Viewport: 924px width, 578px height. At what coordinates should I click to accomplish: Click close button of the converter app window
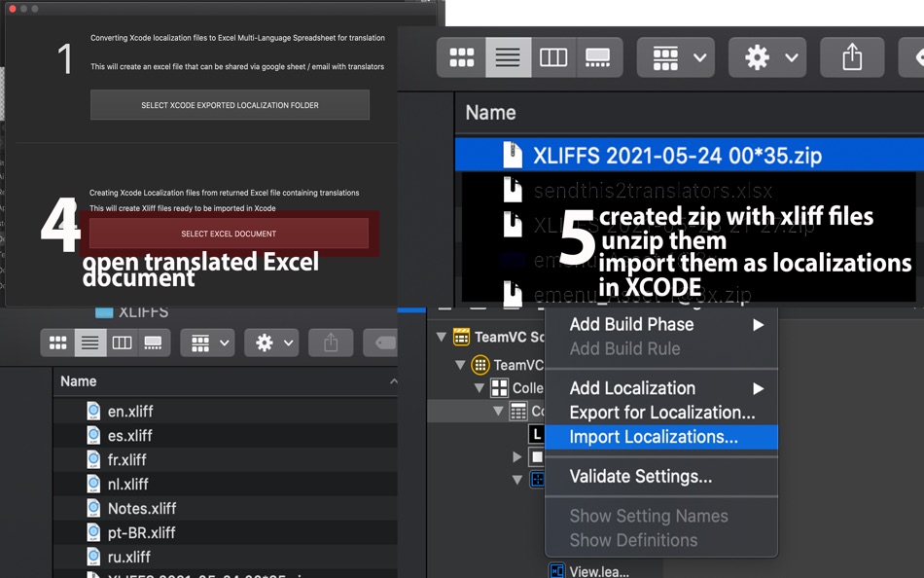pos(13,8)
